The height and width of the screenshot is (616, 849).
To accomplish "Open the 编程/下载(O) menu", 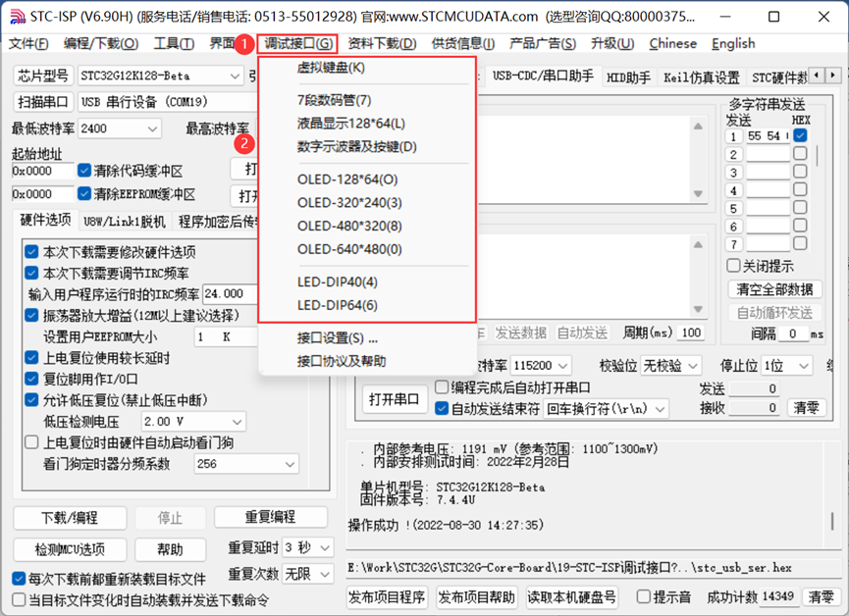I will pos(101,43).
